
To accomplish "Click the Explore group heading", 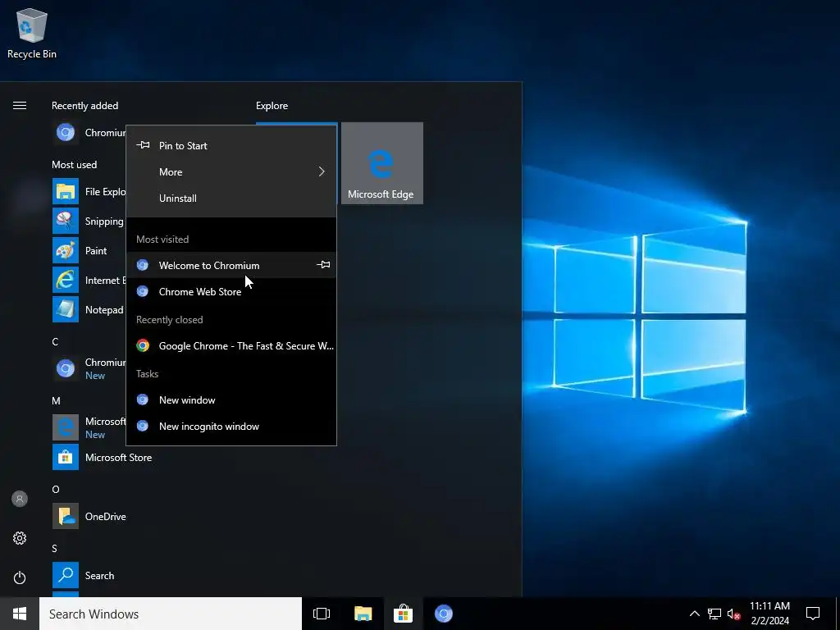I will pos(272,106).
